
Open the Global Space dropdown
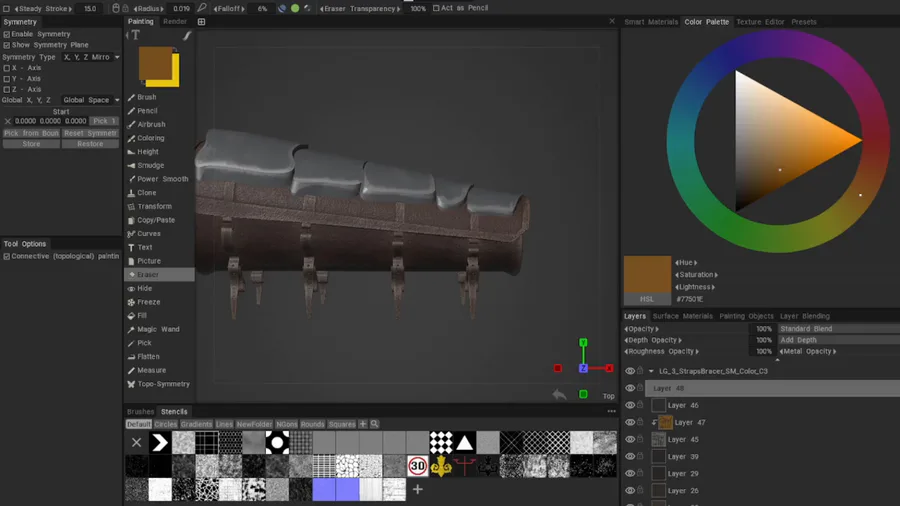pos(90,100)
